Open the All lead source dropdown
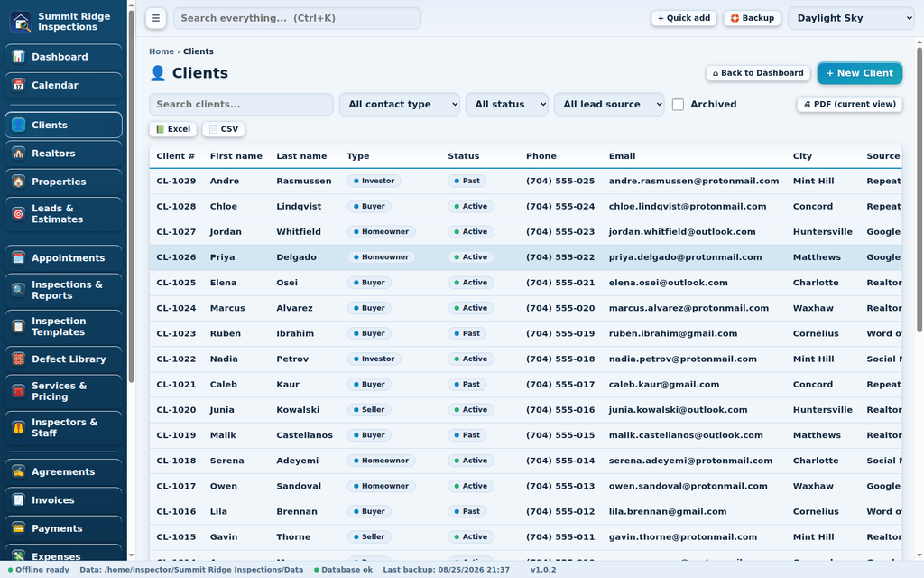 tap(609, 105)
